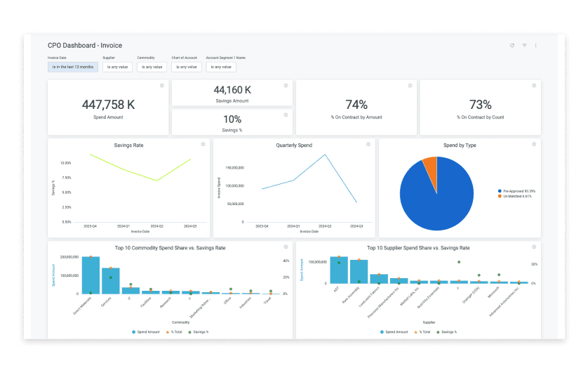Expand the Commodity filter dropdown
This screenshot has width=588, height=373.
click(x=152, y=67)
